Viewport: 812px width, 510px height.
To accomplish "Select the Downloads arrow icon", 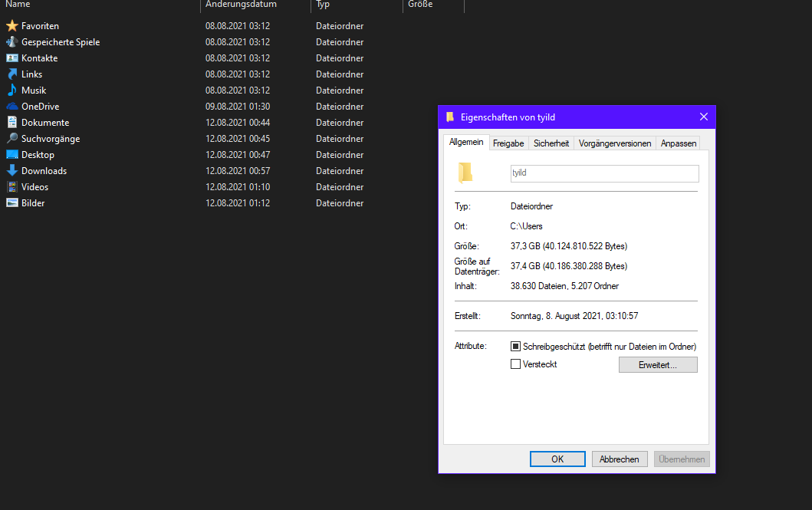I will tap(12, 170).
